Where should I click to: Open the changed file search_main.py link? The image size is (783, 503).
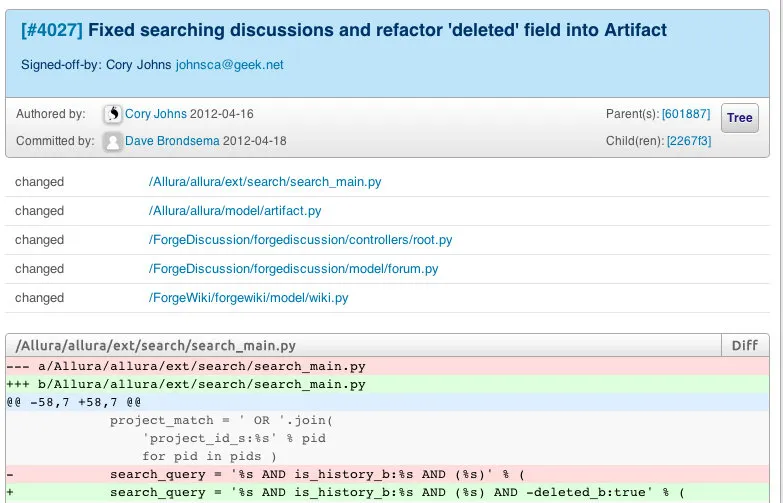(264, 182)
